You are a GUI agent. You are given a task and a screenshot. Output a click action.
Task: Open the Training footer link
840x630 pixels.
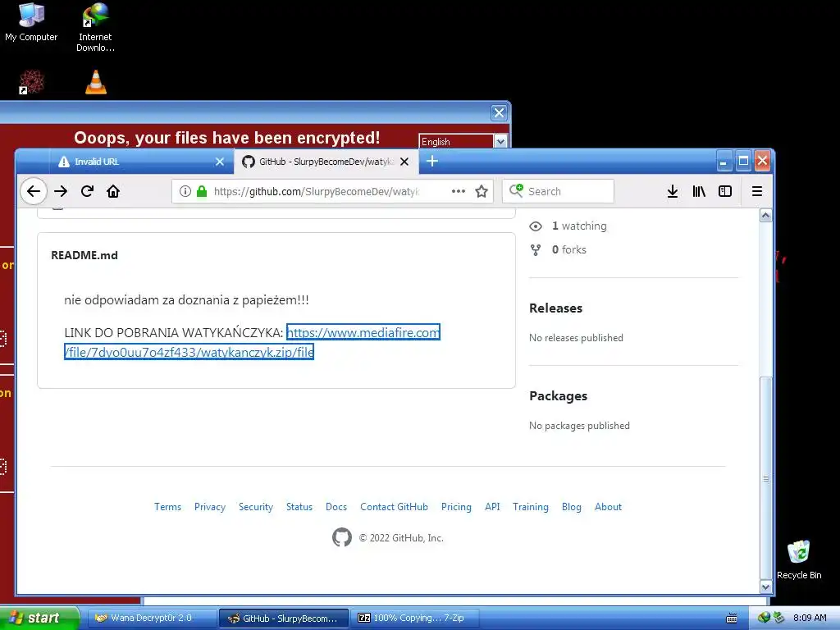click(531, 507)
